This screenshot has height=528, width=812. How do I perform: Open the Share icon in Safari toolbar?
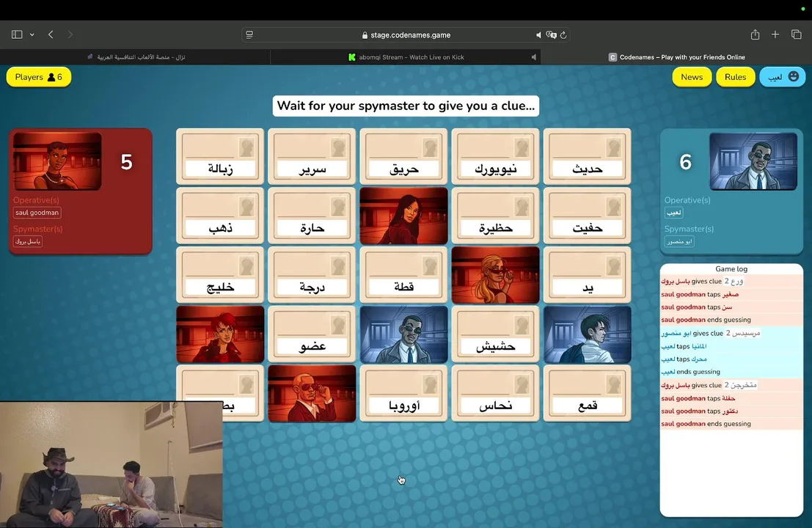[x=755, y=34]
